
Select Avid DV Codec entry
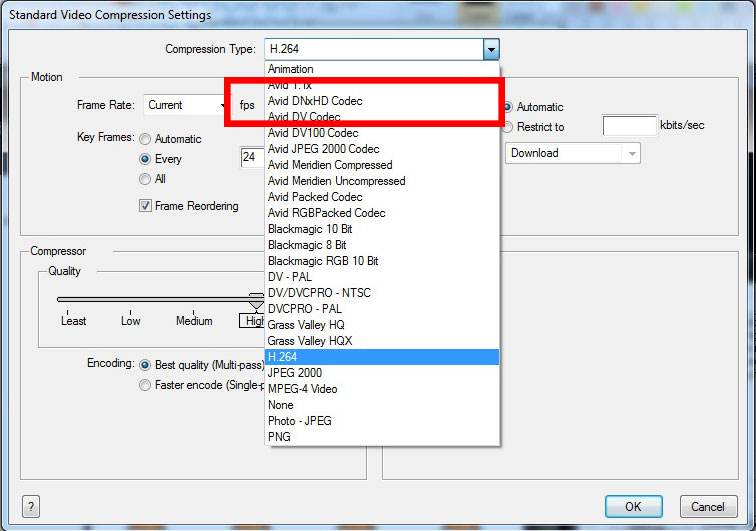(x=382, y=117)
